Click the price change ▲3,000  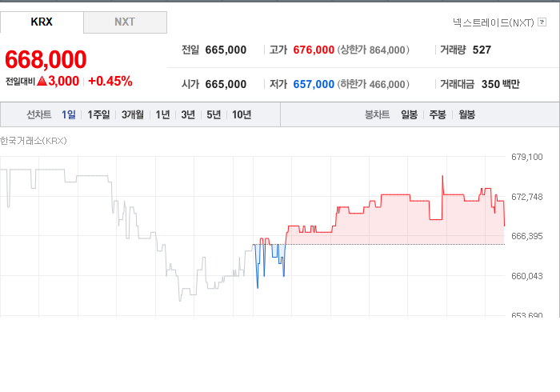coord(58,81)
